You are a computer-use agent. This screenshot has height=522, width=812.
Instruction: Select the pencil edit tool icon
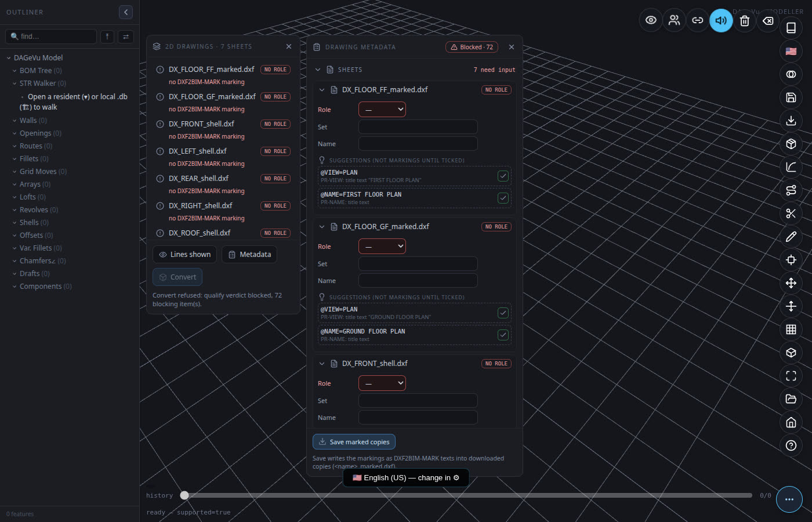pyautogui.click(x=791, y=237)
